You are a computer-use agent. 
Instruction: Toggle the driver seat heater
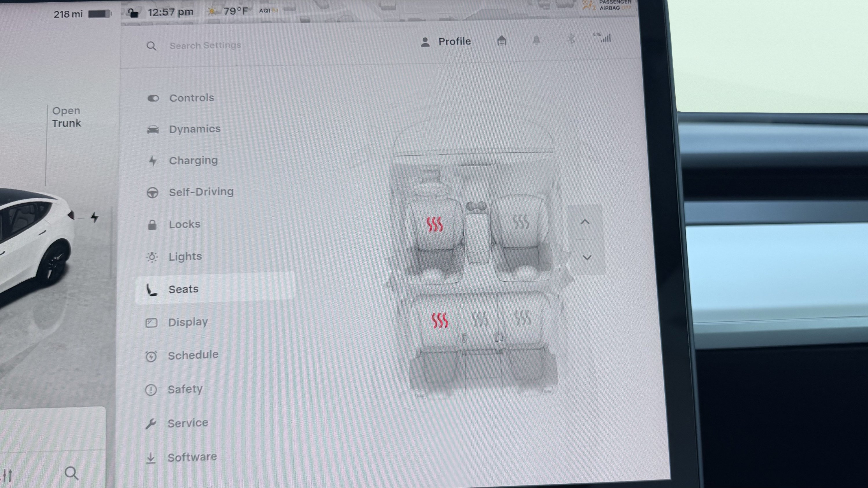click(434, 224)
